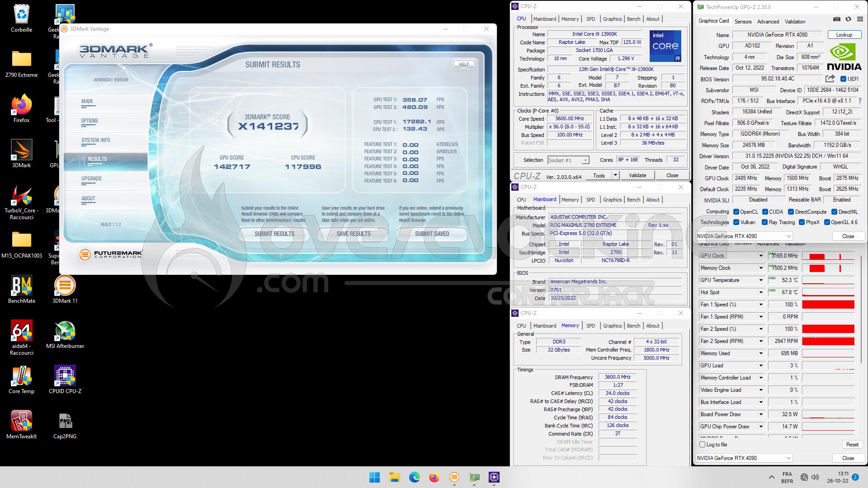Click Lookup button in GPU-Z
868x488 pixels.
(844, 35)
